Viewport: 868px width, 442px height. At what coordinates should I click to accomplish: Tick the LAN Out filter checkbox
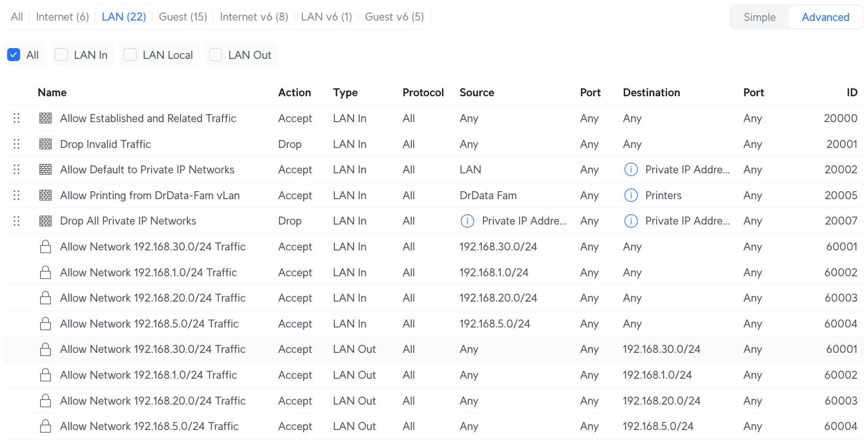click(x=215, y=55)
